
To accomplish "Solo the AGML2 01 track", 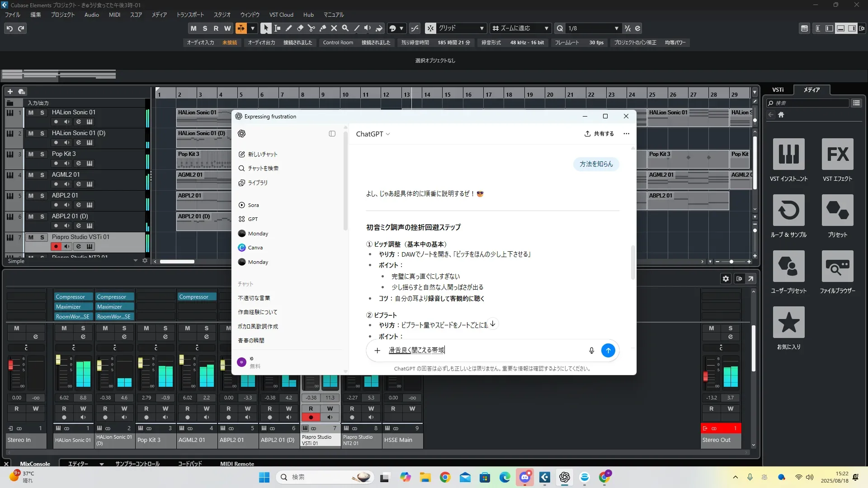I will pos(42,175).
